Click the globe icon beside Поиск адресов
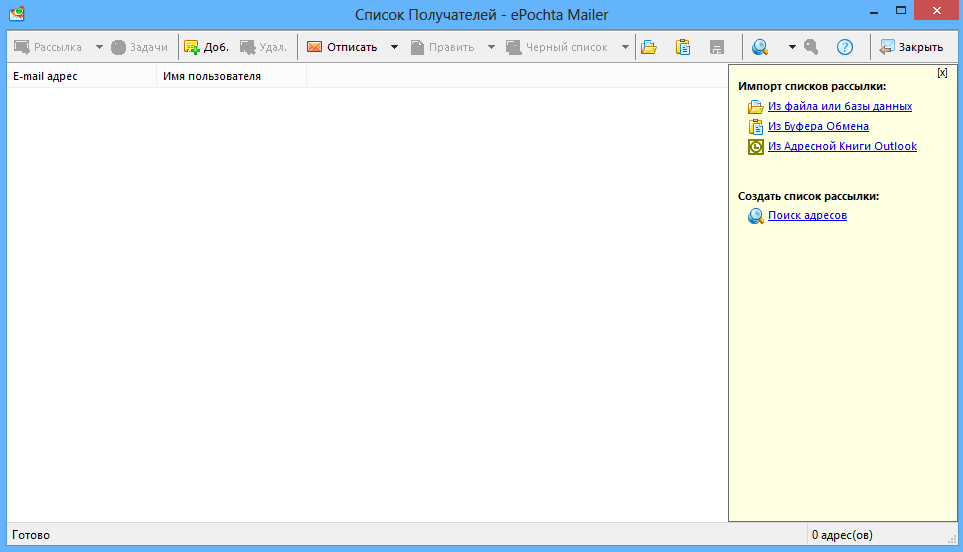Viewport: 963px width, 552px height. tap(755, 216)
